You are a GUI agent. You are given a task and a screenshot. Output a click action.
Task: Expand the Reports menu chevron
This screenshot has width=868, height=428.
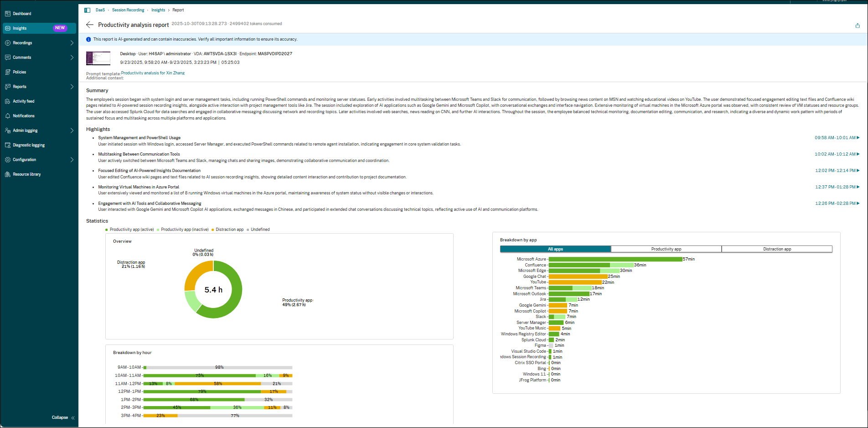[72, 87]
